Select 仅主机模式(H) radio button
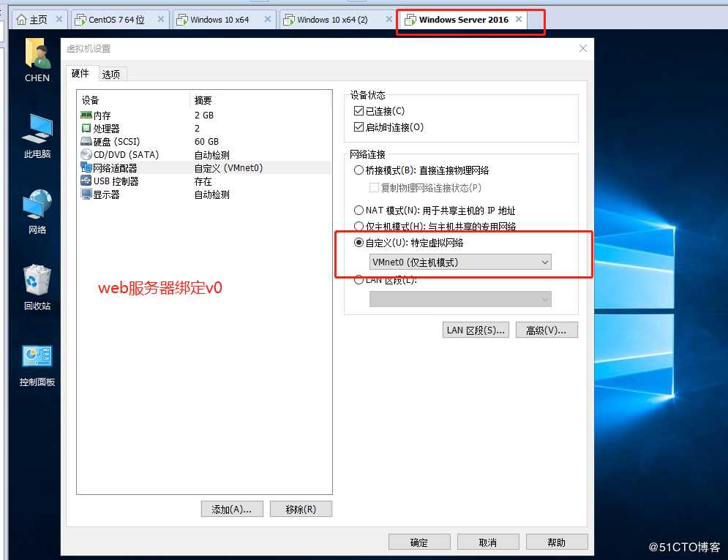This screenshot has height=560, width=728. tap(359, 227)
